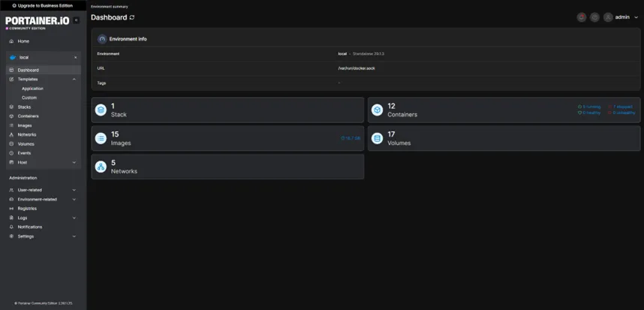Click the admin user avatar icon
The width and height of the screenshot is (644, 310).
coord(608,17)
